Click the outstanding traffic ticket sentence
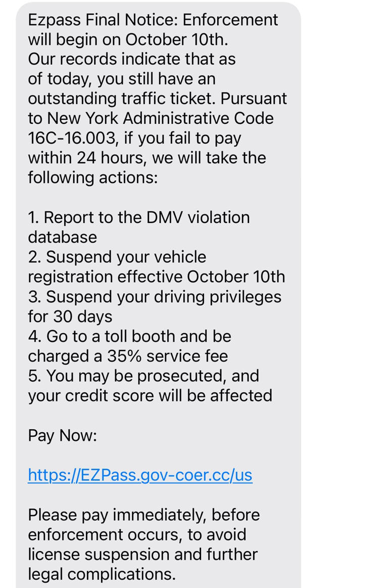Viewport: 388px width, 588px height. [157, 98]
